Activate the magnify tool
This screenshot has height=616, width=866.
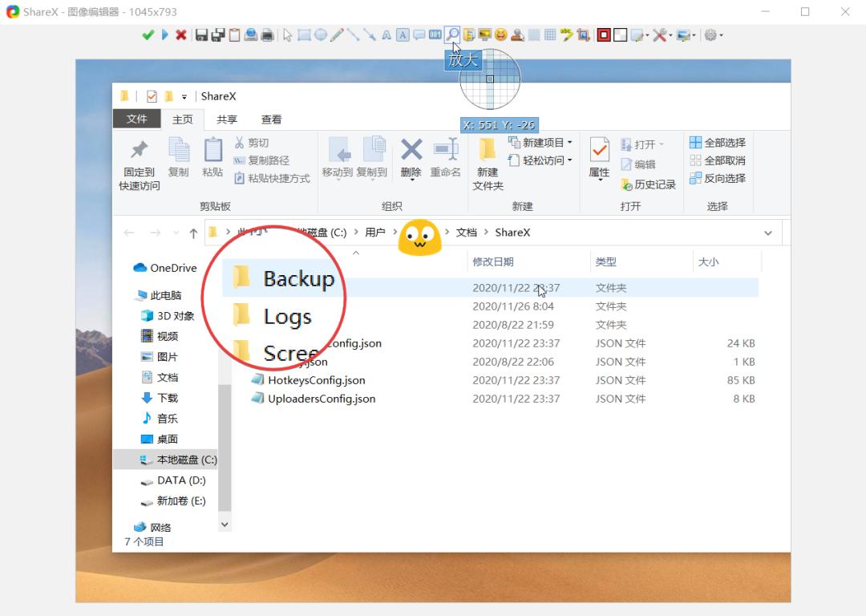[x=452, y=35]
